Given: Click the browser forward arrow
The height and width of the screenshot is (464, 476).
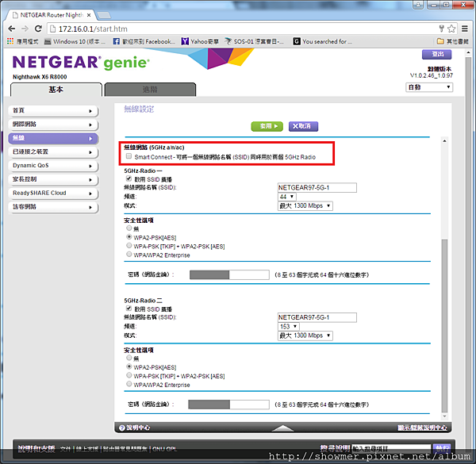Looking at the screenshot, I should (x=25, y=29).
